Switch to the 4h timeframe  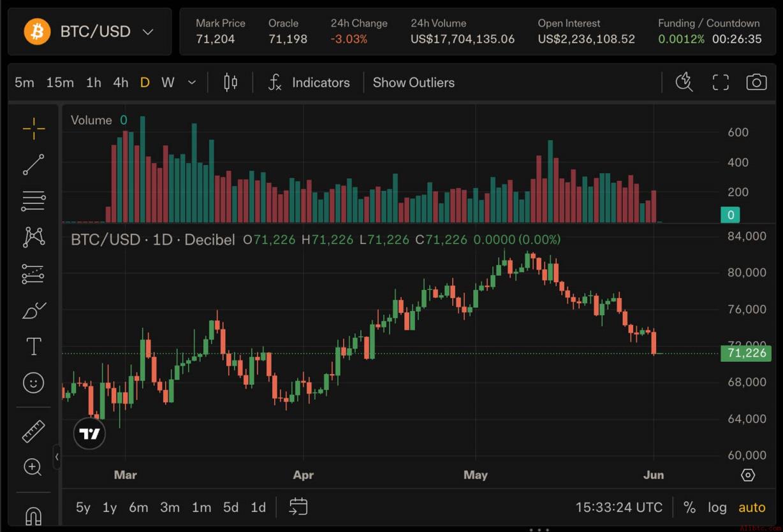[x=121, y=83]
